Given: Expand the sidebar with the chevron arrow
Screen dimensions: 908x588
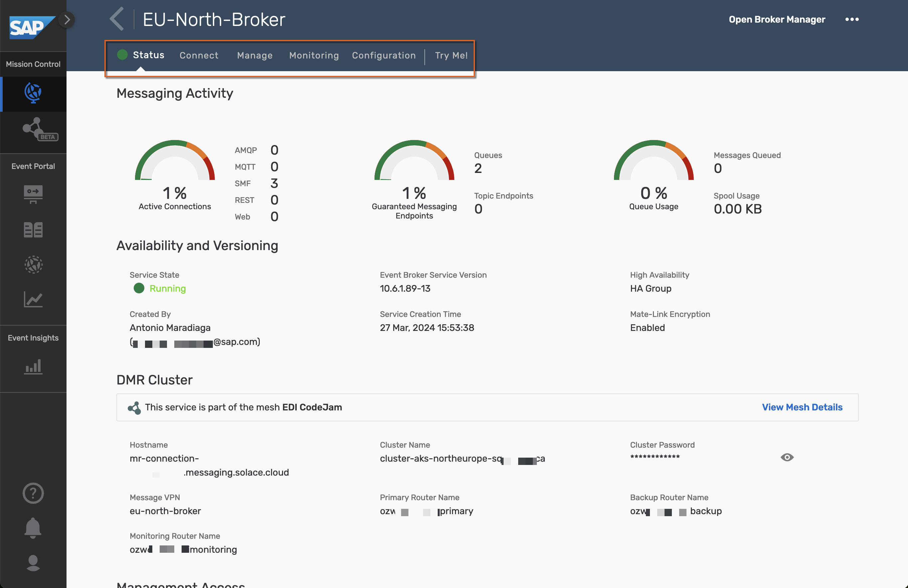Looking at the screenshot, I should pos(67,20).
